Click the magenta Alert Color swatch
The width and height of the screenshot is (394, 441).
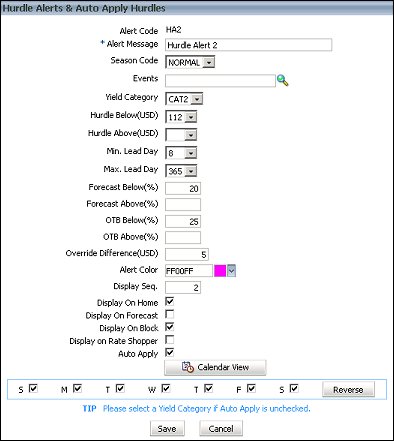point(220,271)
